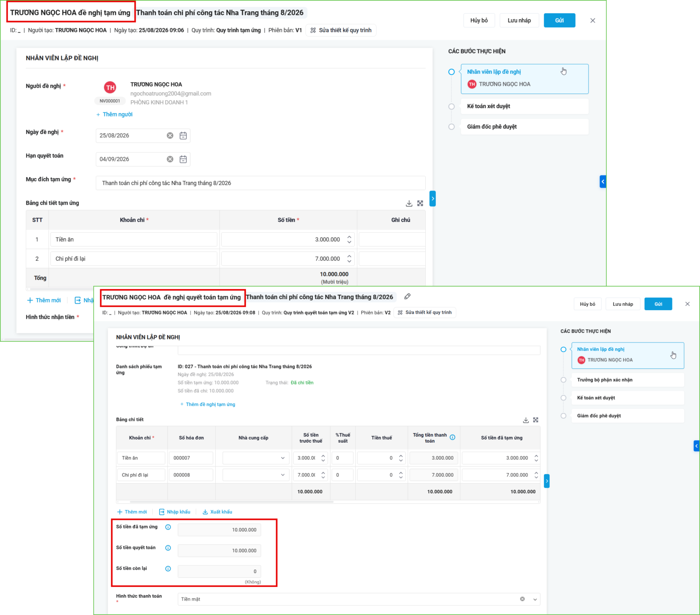
Task: Open Sửa thiết kế quy trình in settlement form
Action: click(x=424, y=312)
